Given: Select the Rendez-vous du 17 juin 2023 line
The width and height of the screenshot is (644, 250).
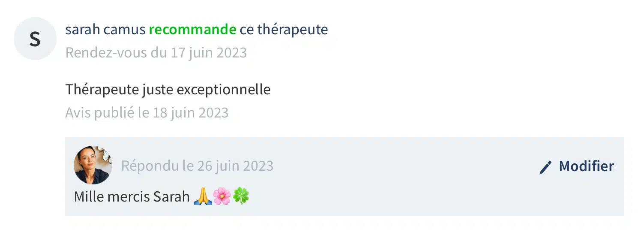Looking at the screenshot, I should (156, 53).
